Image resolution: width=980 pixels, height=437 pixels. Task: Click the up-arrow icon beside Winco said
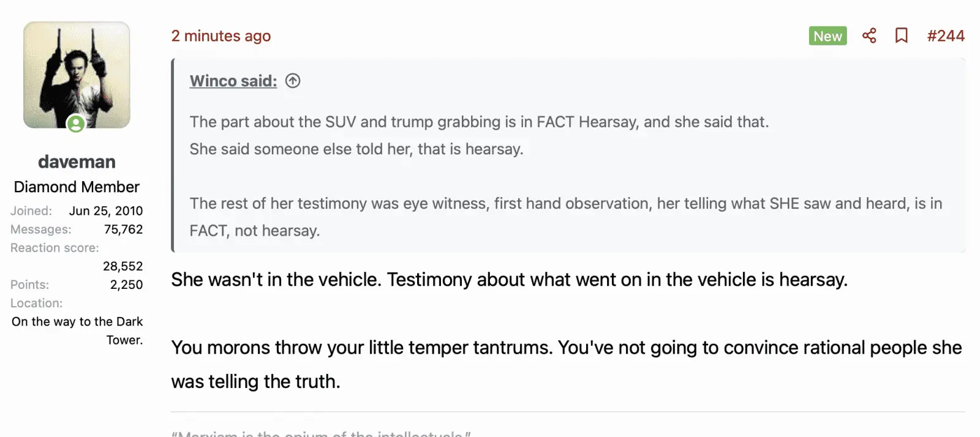(293, 81)
